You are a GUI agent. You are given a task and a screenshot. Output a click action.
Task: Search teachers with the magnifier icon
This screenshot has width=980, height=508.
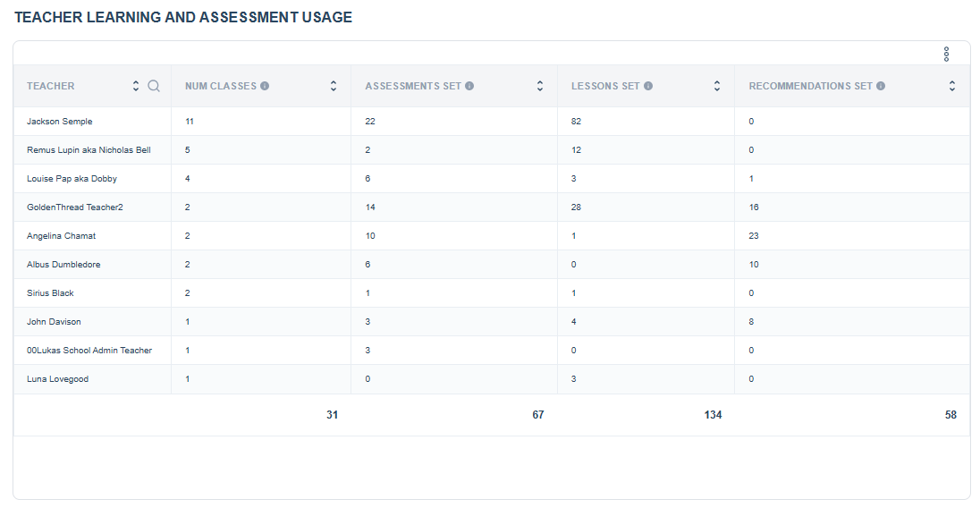click(x=154, y=86)
